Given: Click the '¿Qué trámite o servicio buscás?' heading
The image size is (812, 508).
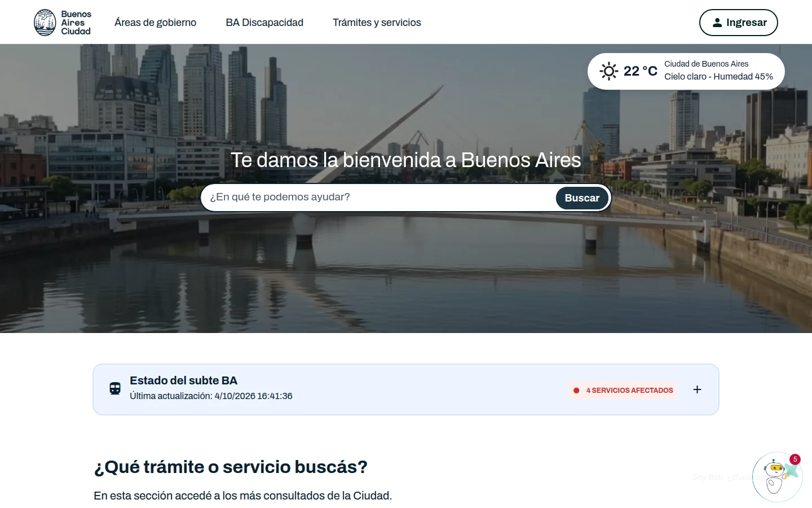Looking at the screenshot, I should point(231,467).
